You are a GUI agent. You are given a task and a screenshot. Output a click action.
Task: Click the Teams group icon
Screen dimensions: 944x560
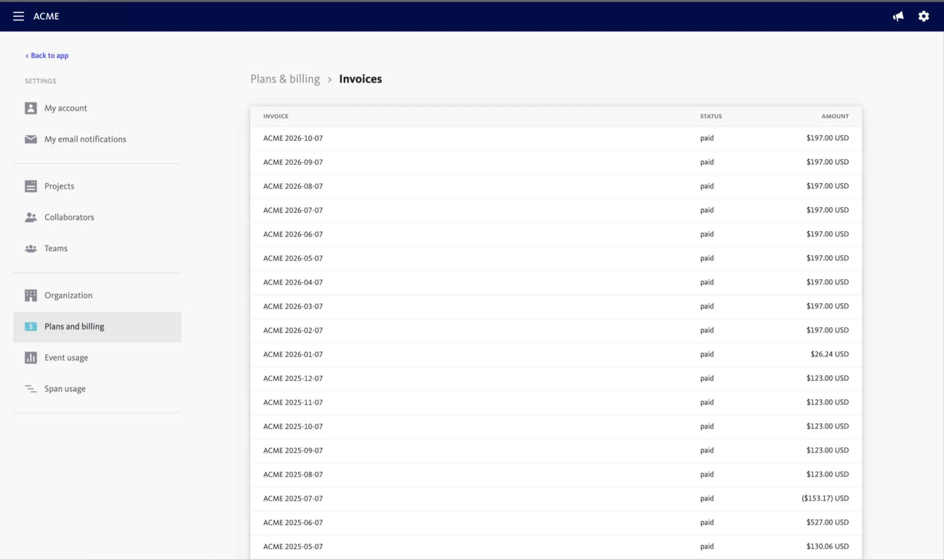click(x=31, y=249)
